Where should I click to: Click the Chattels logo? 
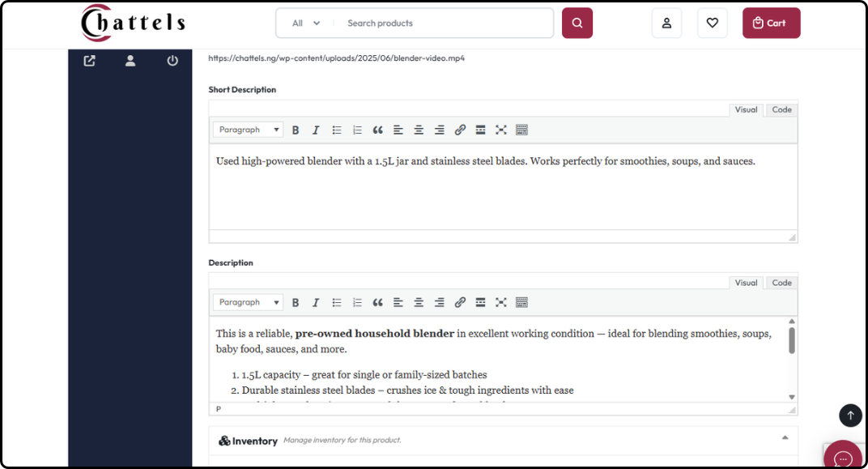tap(133, 23)
